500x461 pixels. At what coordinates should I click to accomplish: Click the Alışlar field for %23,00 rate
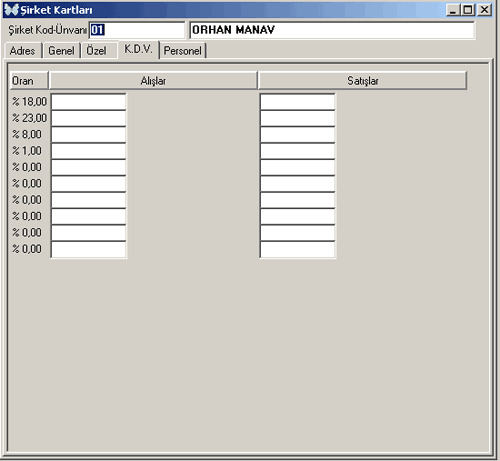coord(89,118)
